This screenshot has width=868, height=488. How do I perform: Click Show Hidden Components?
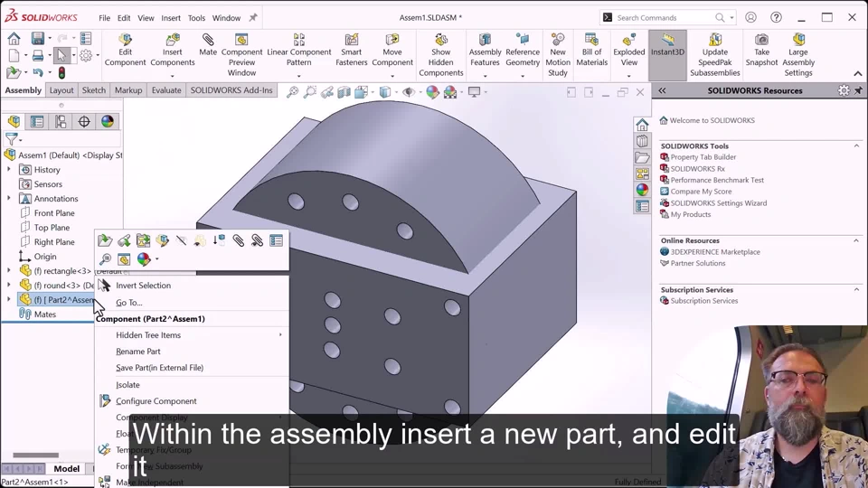coord(440,55)
